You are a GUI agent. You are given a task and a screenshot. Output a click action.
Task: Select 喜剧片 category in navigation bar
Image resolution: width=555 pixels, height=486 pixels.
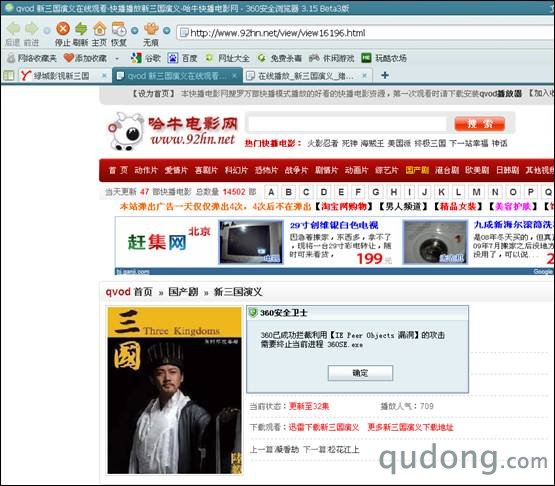[x=206, y=170]
